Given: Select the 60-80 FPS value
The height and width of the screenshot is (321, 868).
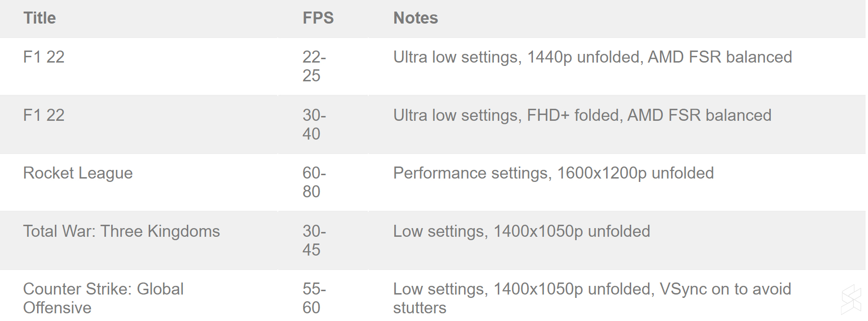Looking at the screenshot, I should click(314, 182).
